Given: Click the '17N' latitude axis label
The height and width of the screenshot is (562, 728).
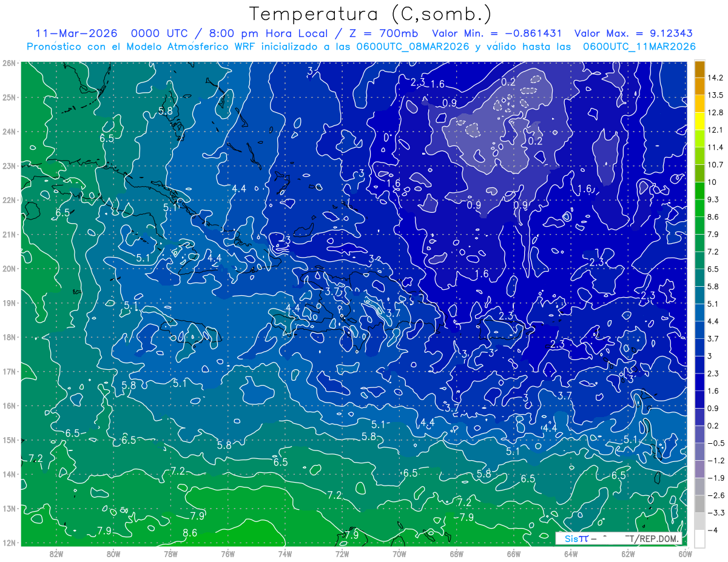Looking at the screenshot, I should [9, 372].
